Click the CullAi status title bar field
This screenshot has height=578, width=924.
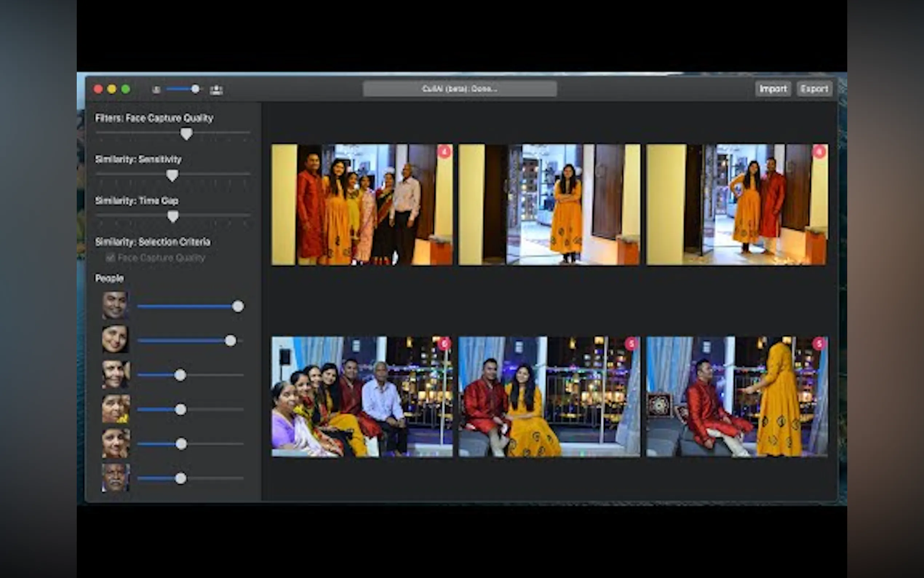[459, 89]
